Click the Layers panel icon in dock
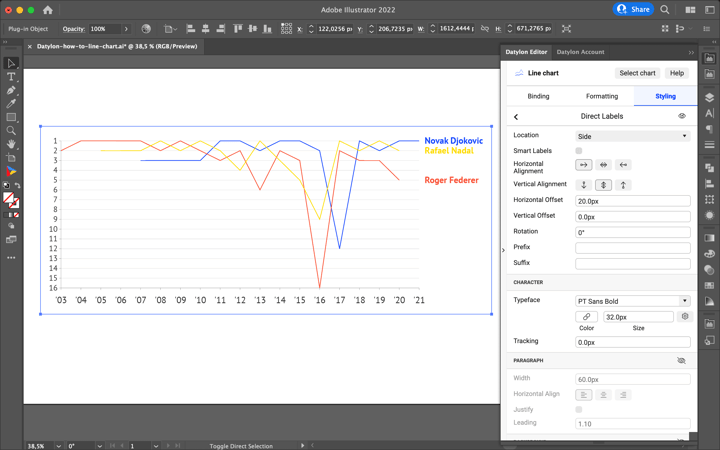This screenshot has height=450, width=720. (709, 97)
